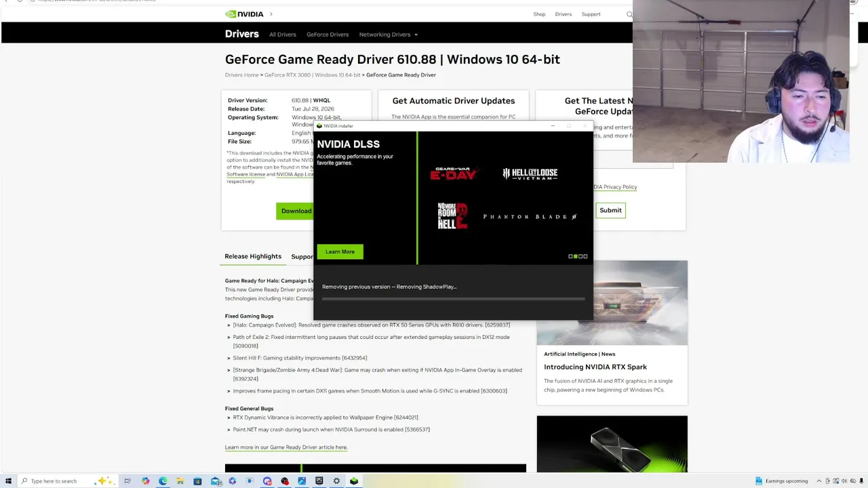This screenshot has width=868, height=488.
Task: Open the Shop menu item
Action: tap(539, 14)
